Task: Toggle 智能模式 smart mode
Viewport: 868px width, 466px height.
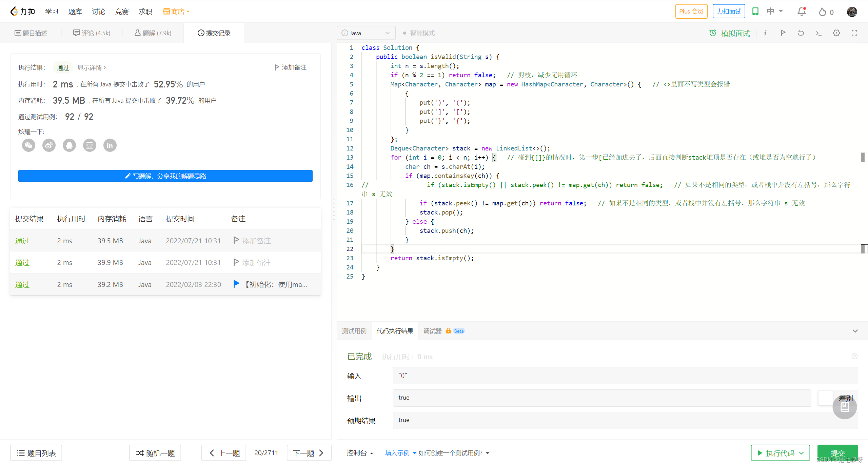Action: (419, 33)
